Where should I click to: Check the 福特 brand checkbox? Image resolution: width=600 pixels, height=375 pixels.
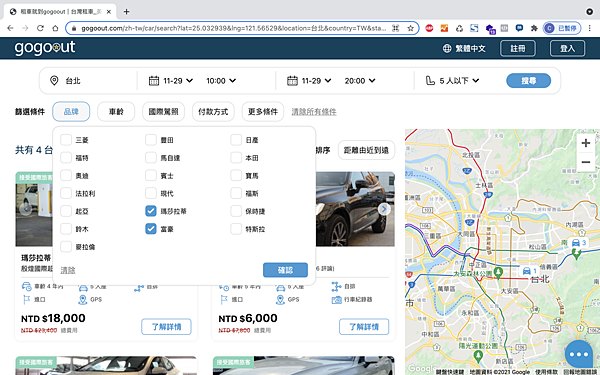tap(66, 157)
